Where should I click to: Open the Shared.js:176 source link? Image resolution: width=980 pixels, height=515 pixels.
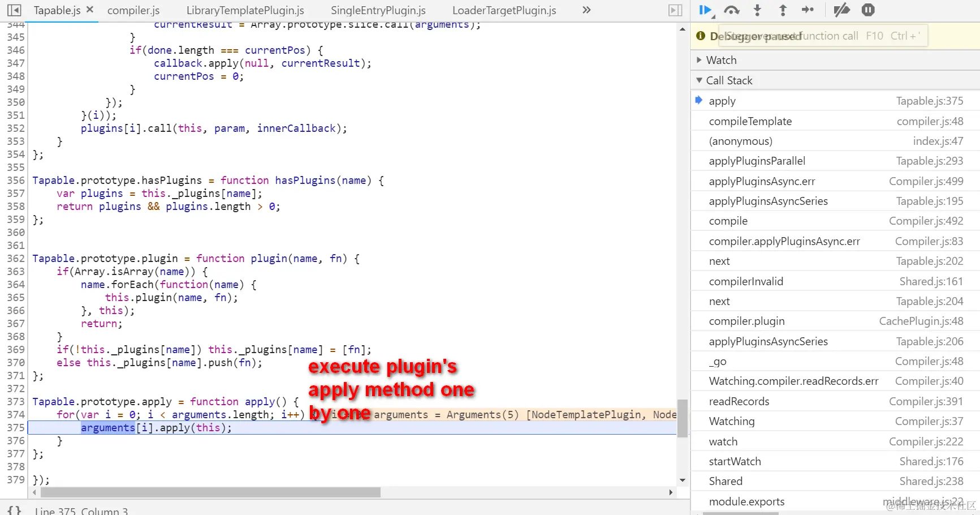pyautogui.click(x=931, y=461)
